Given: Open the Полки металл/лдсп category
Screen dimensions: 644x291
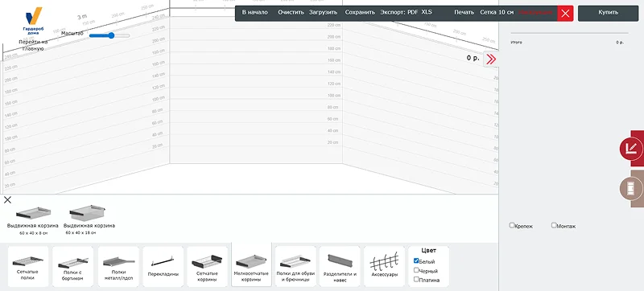Looking at the screenshot, I should pyautogui.click(x=118, y=266).
